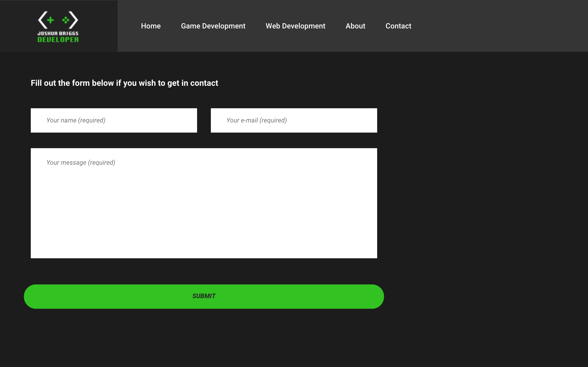Click the green DEVELOPER logo text

pyautogui.click(x=58, y=39)
